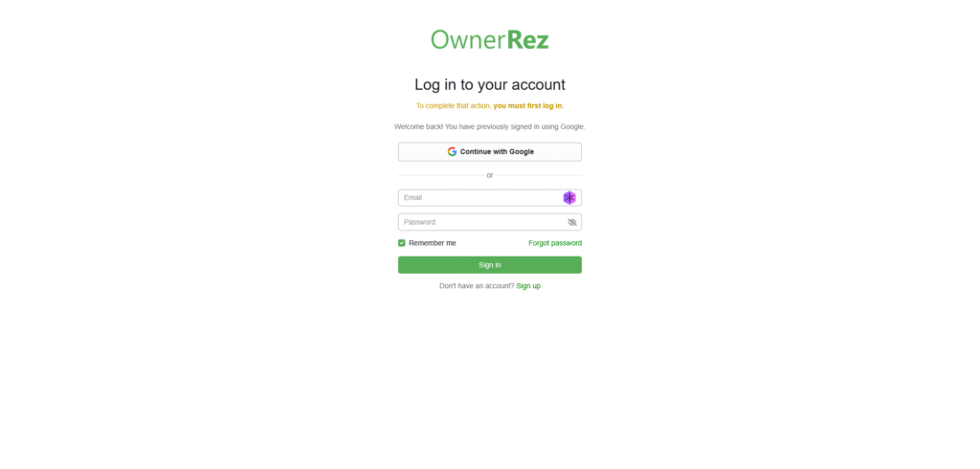This screenshot has width=980, height=469.
Task: Click the bold Rez part of the logo
Action: pos(527,40)
